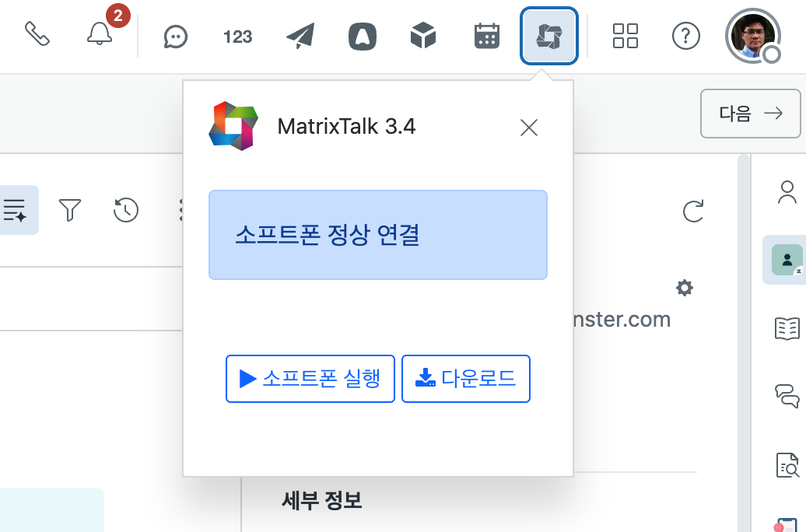The height and width of the screenshot is (532, 806).
Task: Open the knowledge book icon in sidebar
Action: click(x=787, y=328)
